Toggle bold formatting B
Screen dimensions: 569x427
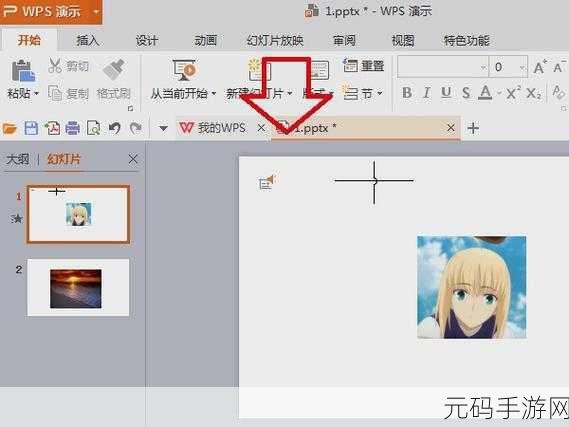407,93
